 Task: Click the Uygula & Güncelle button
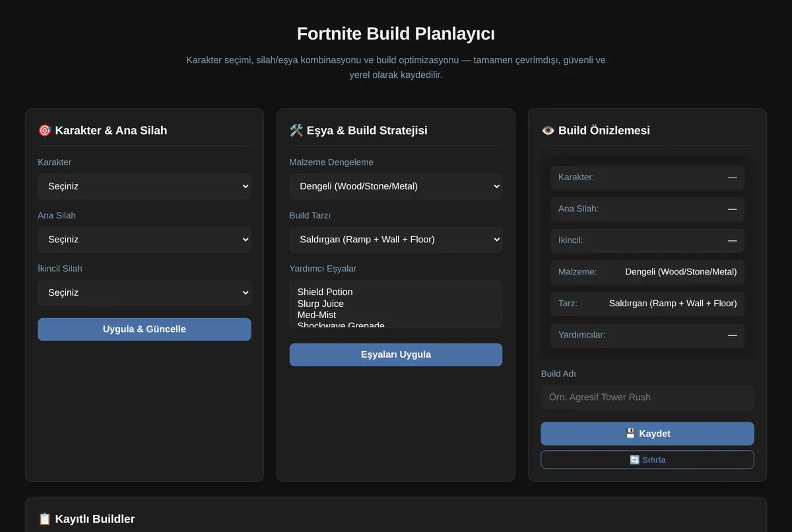[x=144, y=329]
